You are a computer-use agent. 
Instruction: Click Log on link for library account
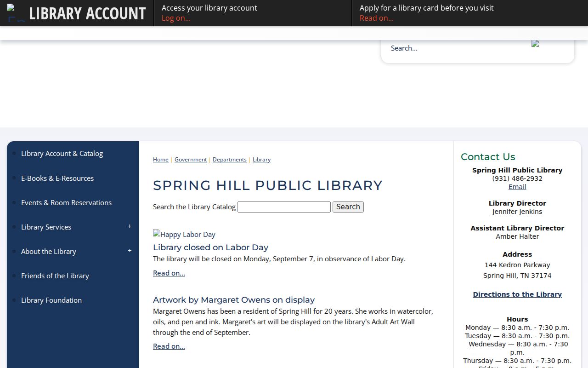point(176,18)
